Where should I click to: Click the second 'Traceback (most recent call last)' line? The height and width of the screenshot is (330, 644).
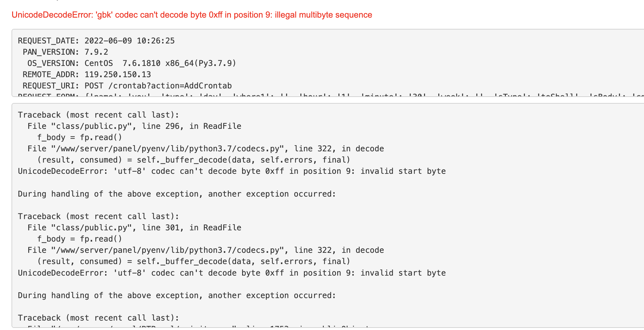coord(98,216)
